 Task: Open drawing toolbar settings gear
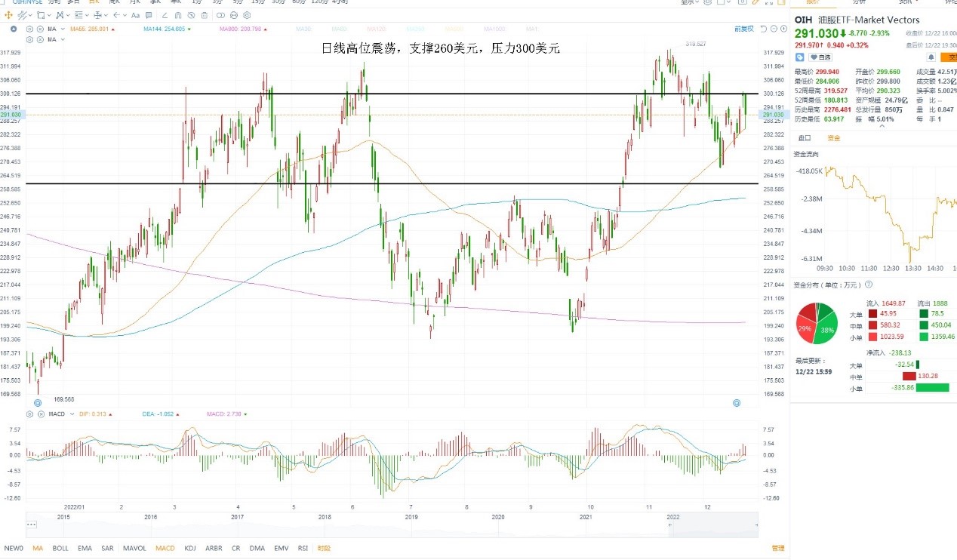247,15
